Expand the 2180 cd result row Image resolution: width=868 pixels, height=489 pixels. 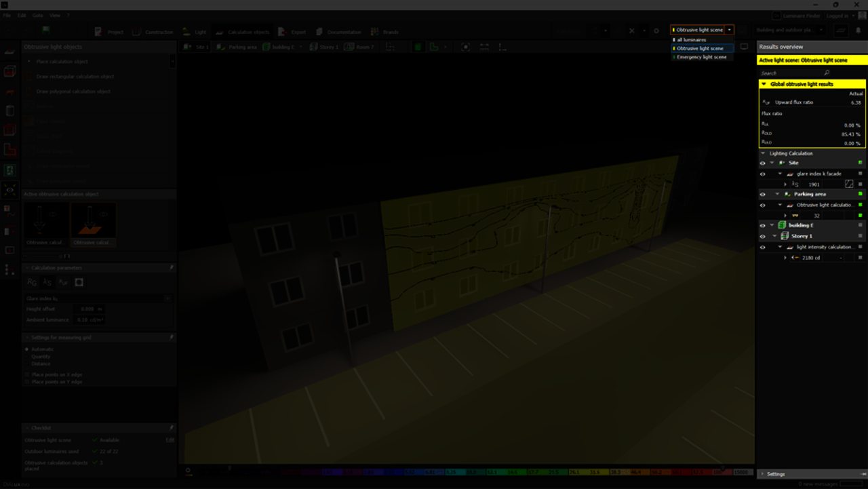pyautogui.click(x=785, y=258)
